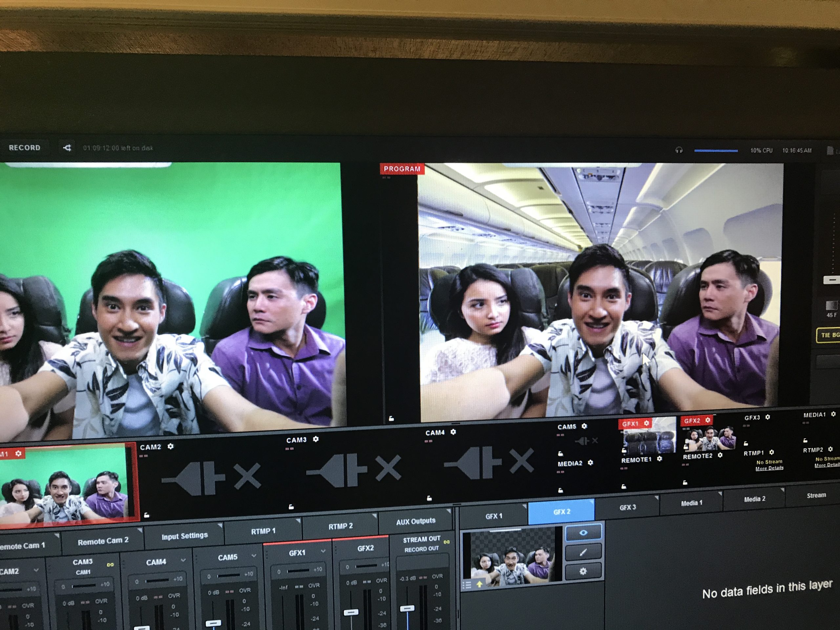Toggle the TIE BG button
840x630 pixels.
(x=829, y=335)
